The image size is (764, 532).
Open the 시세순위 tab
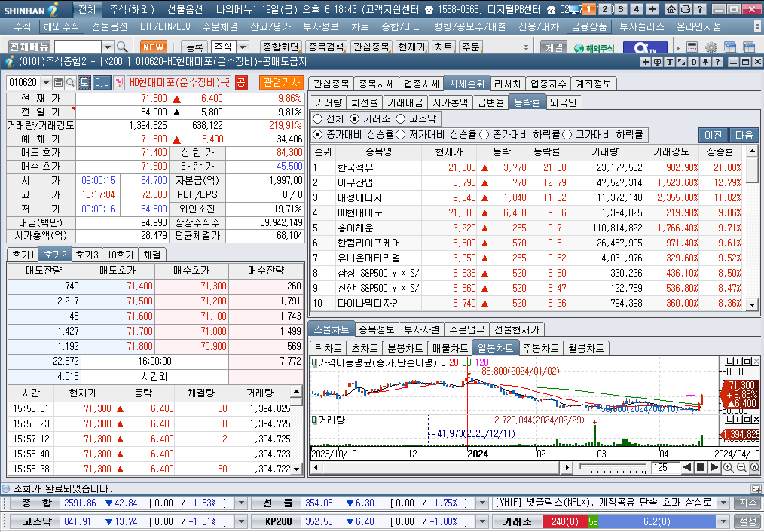pos(466,84)
